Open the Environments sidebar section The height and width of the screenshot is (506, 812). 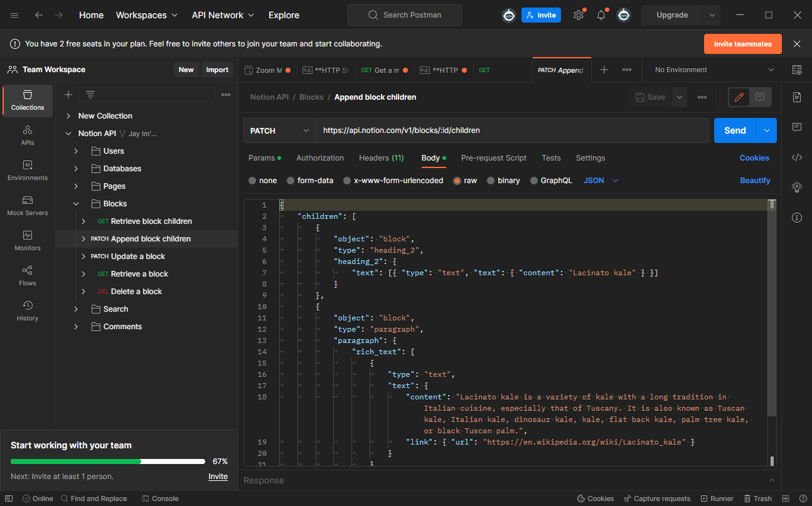point(28,171)
